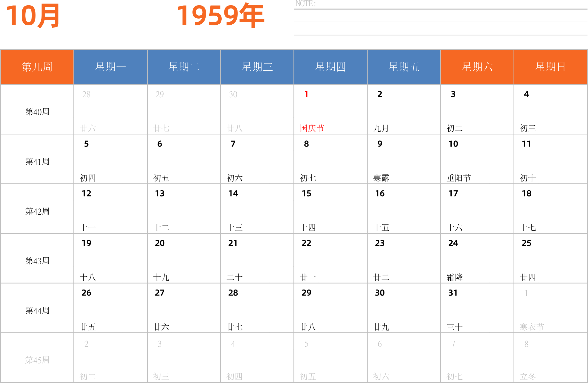The image size is (588, 383).
Task: Click the 廿八 label under date 29
Action: (x=308, y=327)
